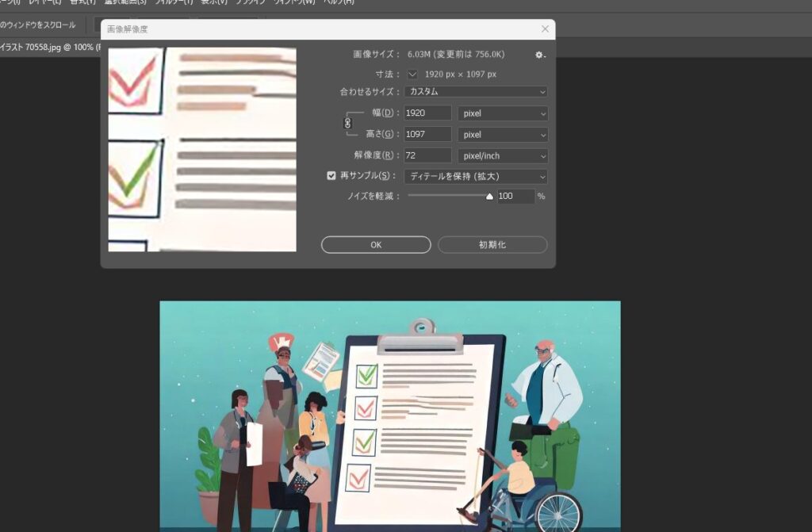Open the レイヤー(L) menu
This screenshot has width=812, height=532.
(x=44, y=2)
